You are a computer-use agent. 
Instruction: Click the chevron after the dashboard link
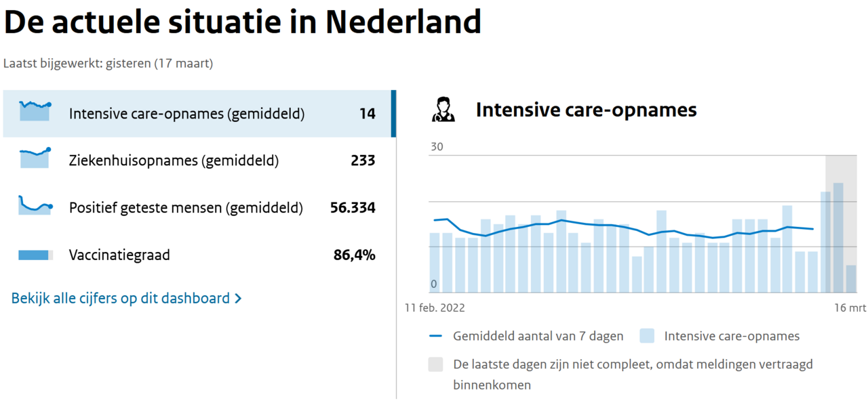coord(238,298)
